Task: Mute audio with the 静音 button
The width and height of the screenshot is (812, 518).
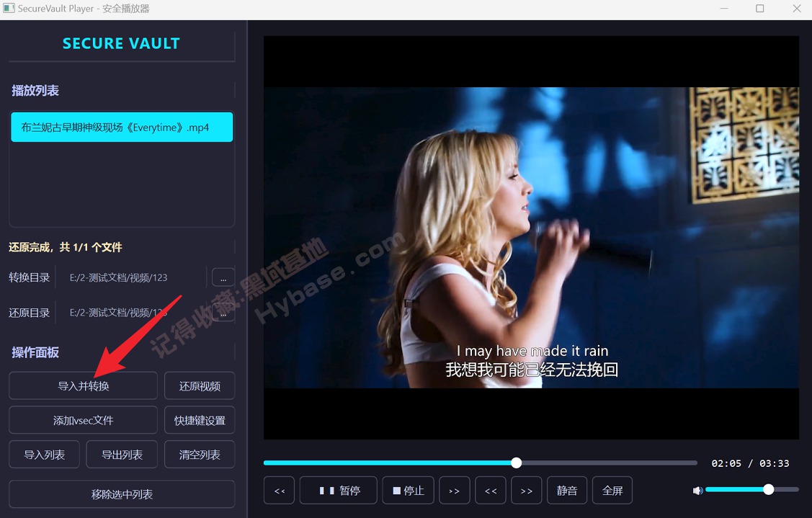Action: [566, 490]
